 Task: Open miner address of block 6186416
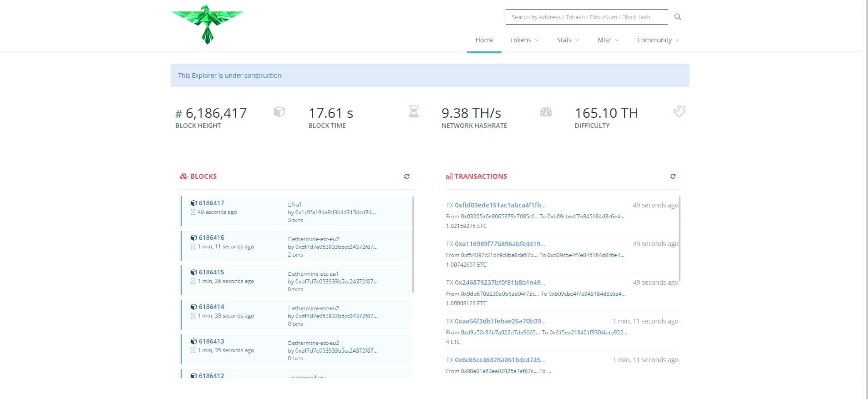[x=336, y=247]
